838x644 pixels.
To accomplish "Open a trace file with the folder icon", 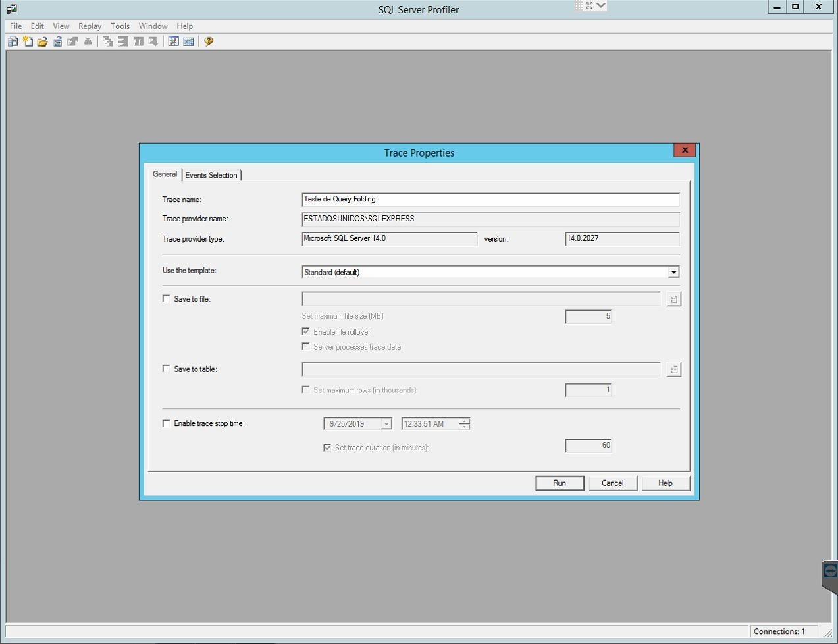I will point(42,41).
